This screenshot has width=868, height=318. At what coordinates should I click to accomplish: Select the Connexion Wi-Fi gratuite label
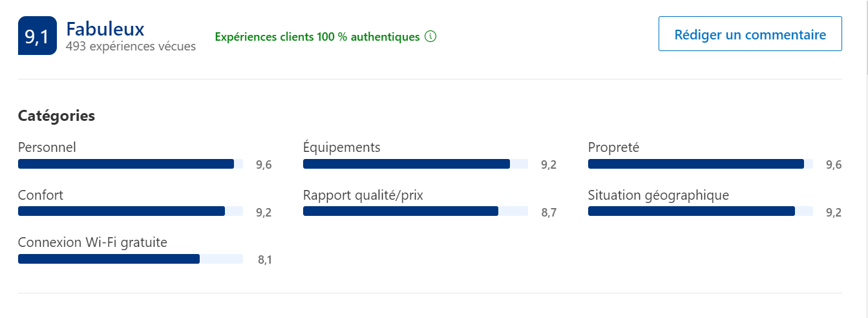tap(92, 242)
